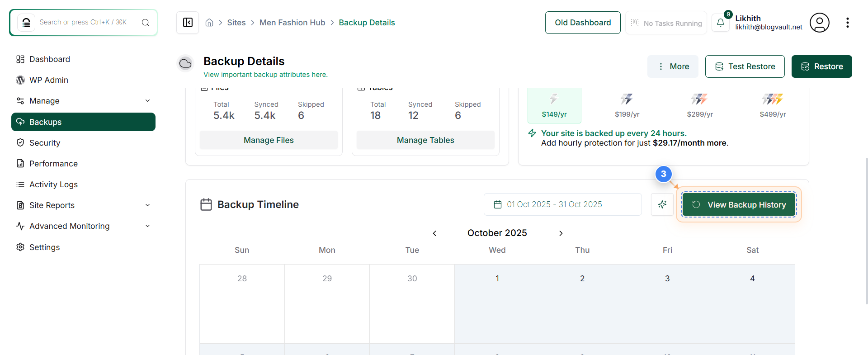
Task: Select October 4 in the calendar
Action: (752, 304)
